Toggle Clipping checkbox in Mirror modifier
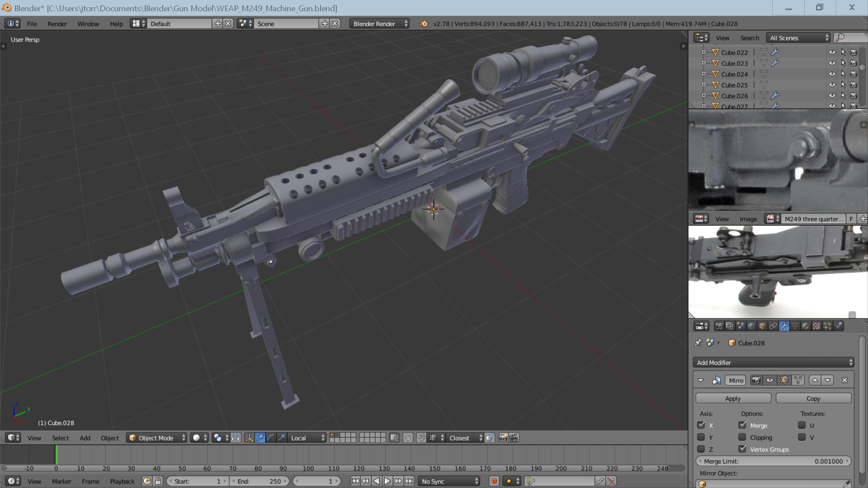This screenshot has height=488, width=868. coord(743,437)
